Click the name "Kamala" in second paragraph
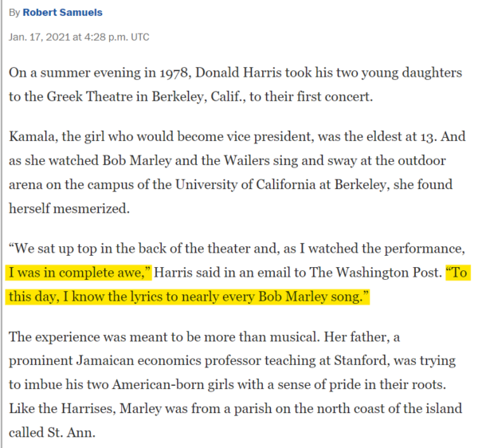This screenshot has width=478, height=448. tap(31, 136)
